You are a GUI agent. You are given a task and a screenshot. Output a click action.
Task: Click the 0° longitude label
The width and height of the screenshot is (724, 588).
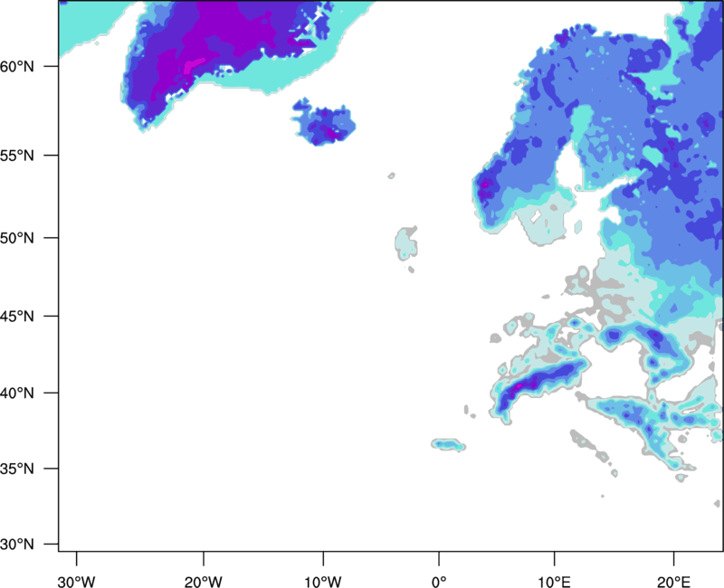point(439,582)
